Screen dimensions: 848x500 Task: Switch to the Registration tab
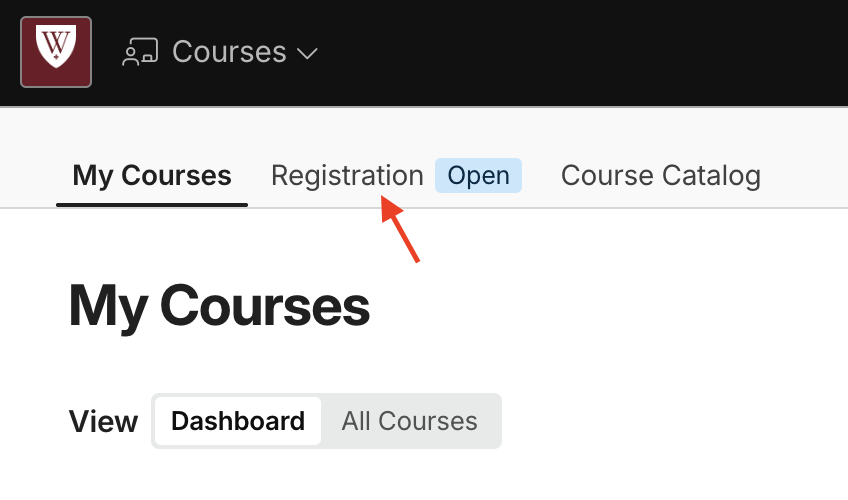[x=347, y=176]
